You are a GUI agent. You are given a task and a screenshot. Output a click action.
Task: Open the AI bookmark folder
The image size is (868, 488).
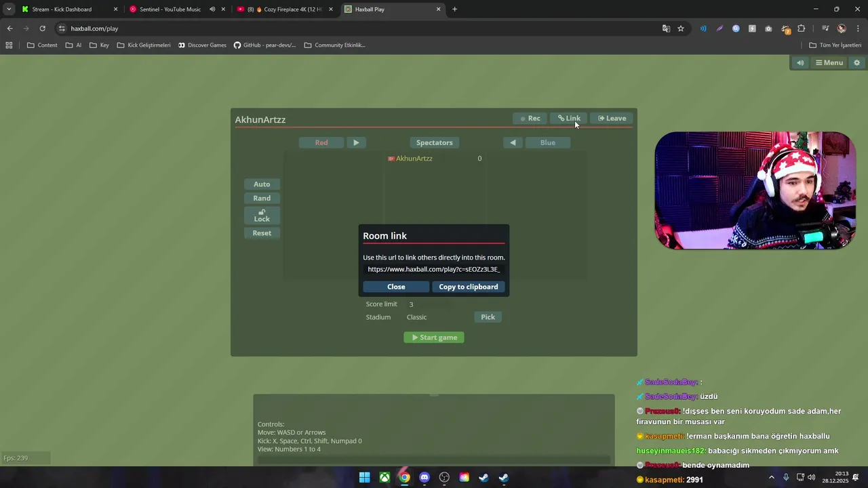(x=74, y=45)
